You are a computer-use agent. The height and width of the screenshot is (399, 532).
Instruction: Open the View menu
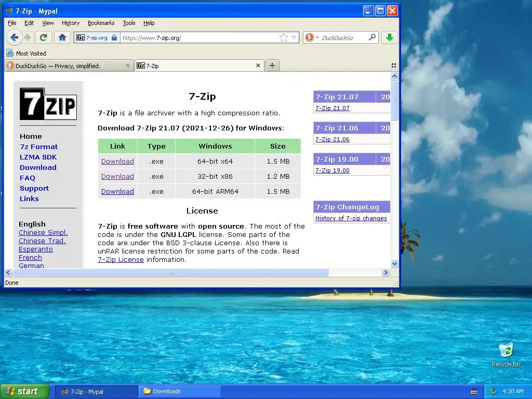48,23
